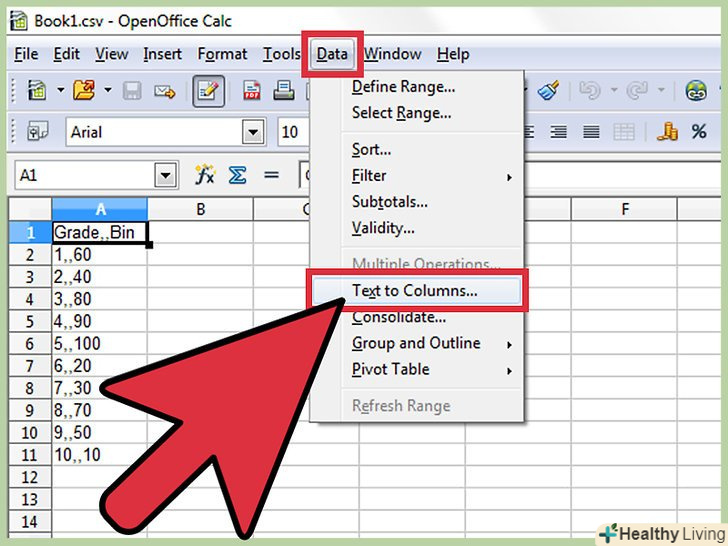Open the Edit menu
The height and width of the screenshot is (546, 728).
tap(66, 54)
